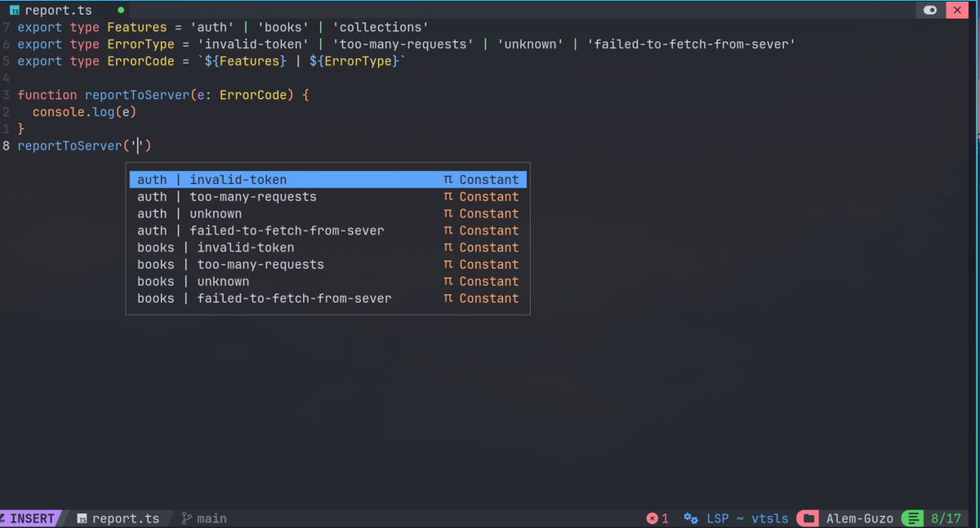
Task: Click ErrorCode in the function parameter
Action: 253,95
